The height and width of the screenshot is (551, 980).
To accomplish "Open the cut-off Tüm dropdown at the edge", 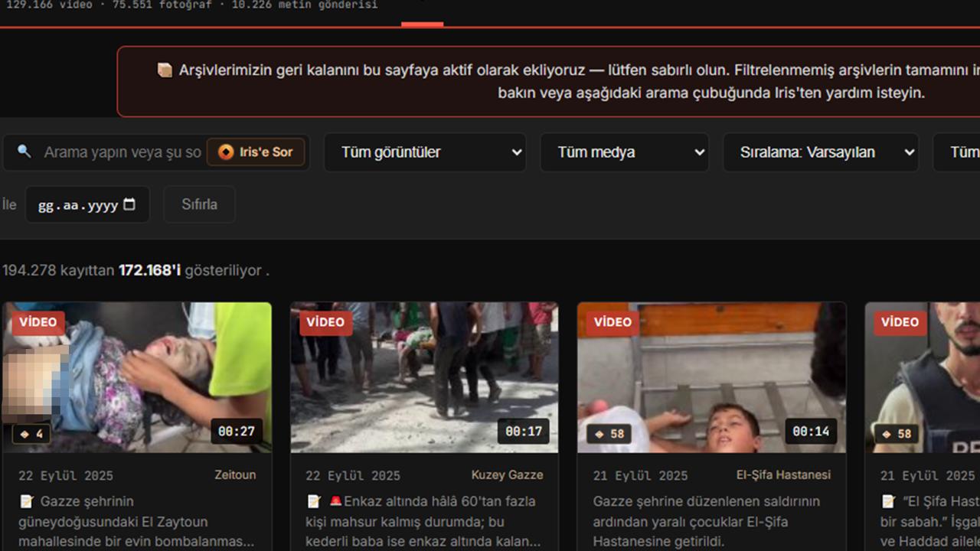I will (957, 152).
